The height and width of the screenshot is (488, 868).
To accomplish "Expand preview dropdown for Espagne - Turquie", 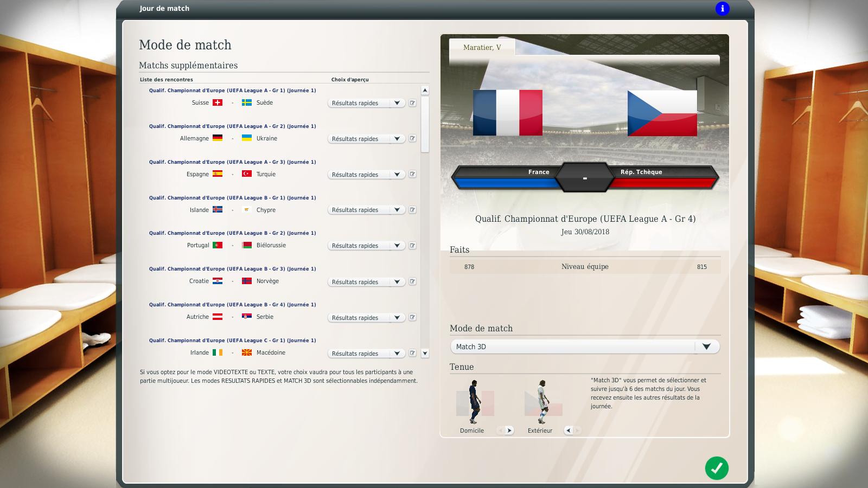I will tap(366, 175).
